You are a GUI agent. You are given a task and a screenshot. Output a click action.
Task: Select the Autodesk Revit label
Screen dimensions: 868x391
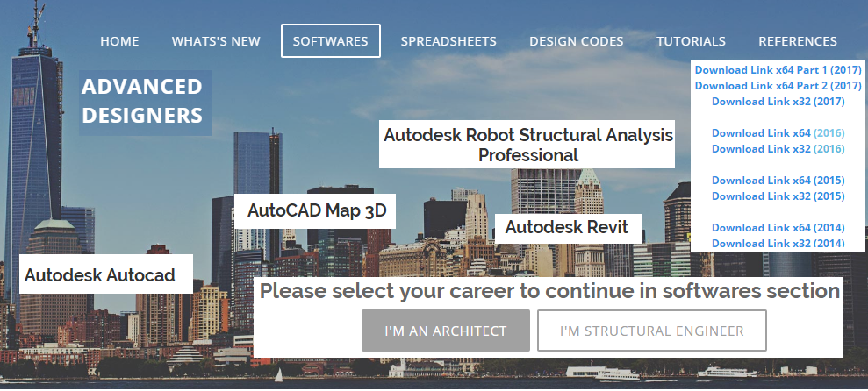pyautogui.click(x=568, y=227)
